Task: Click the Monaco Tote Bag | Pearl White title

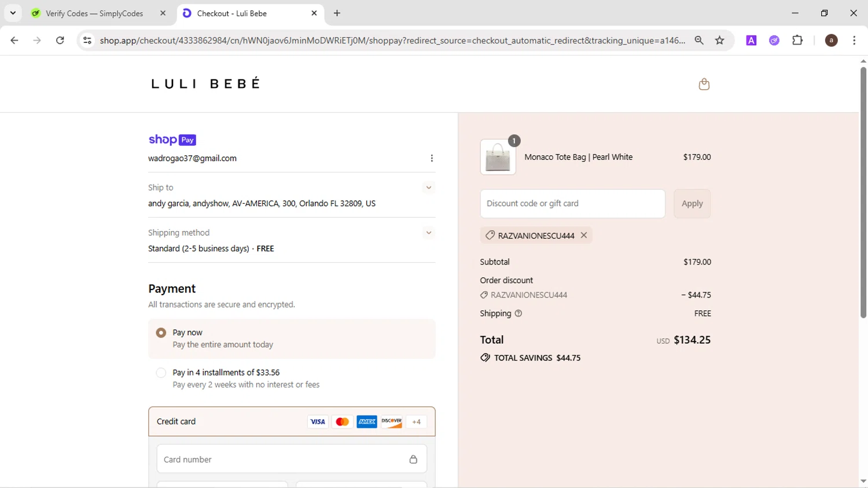Action: click(578, 157)
